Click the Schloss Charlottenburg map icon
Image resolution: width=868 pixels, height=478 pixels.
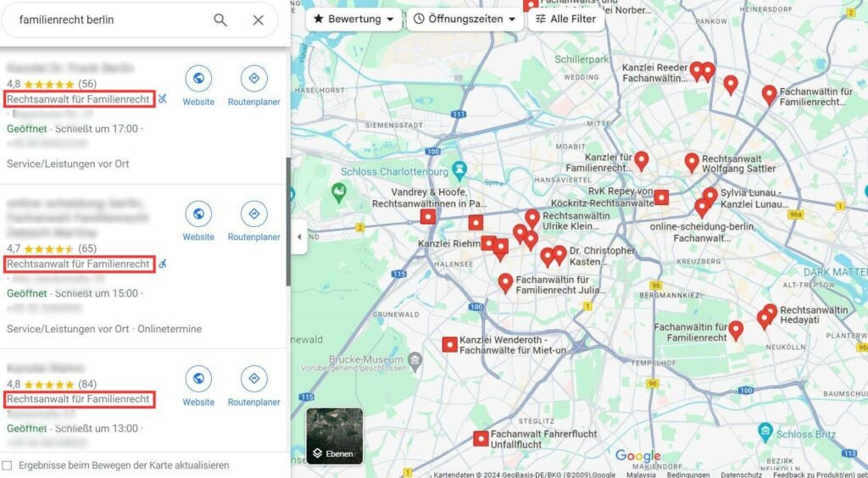point(459,169)
